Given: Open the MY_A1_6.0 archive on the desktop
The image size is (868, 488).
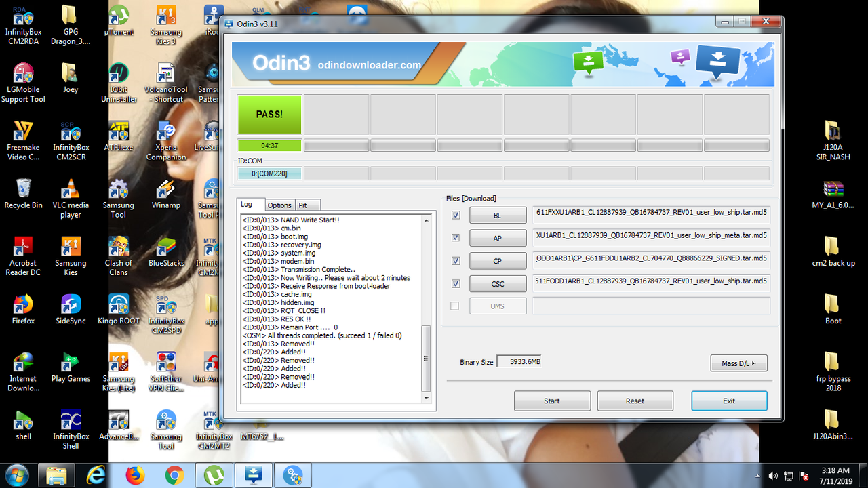Looking at the screenshot, I should coord(833,193).
